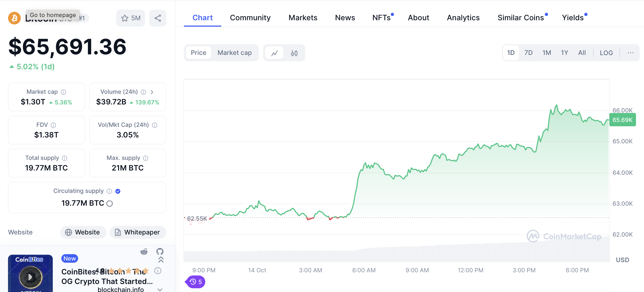Click the Website link button
This screenshot has width=644, height=292.
tap(83, 232)
